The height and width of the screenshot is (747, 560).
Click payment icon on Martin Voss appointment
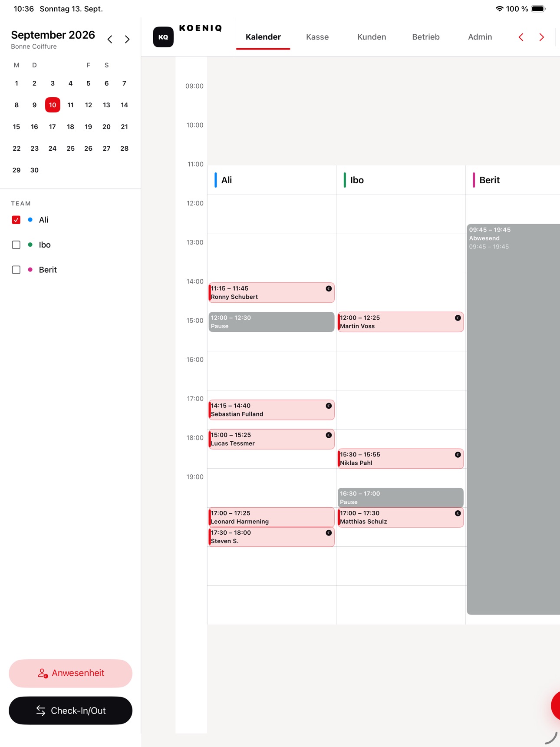pyautogui.click(x=458, y=318)
